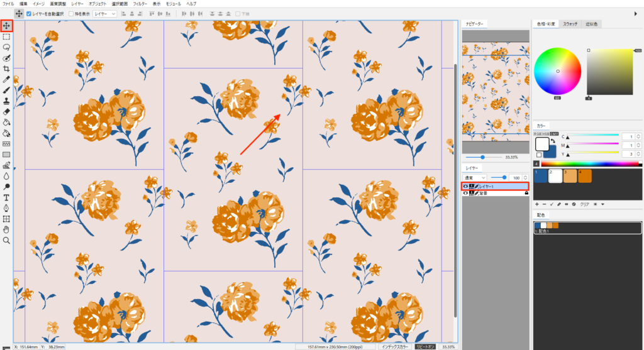Pick blue palette color swatch 1
The height and width of the screenshot is (350, 644).
[x=540, y=175]
